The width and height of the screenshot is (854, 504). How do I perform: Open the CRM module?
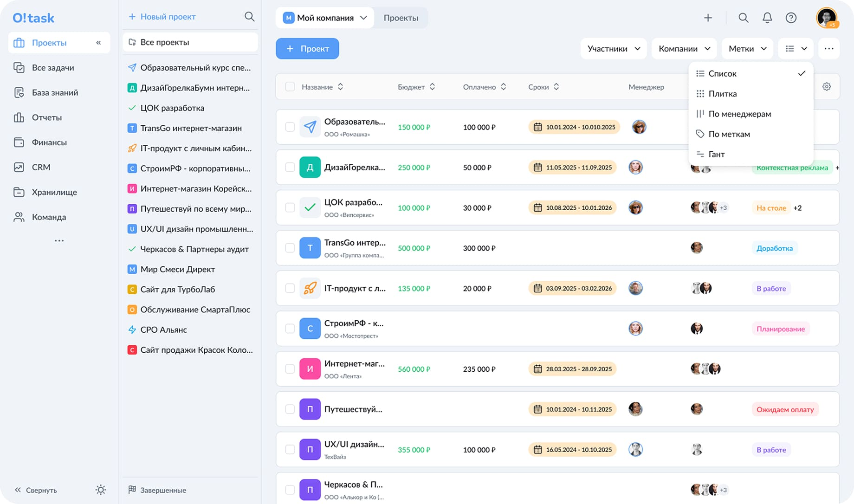(x=41, y=167)
